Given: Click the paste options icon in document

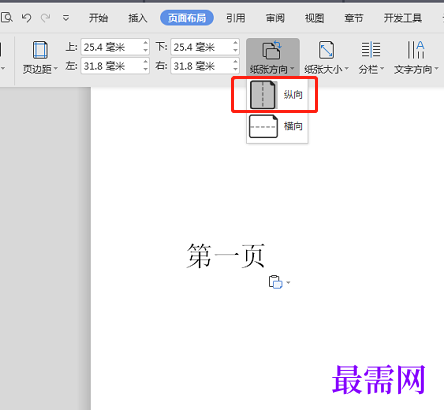Looking at the screenshot, I should click(x=275, y=282).
